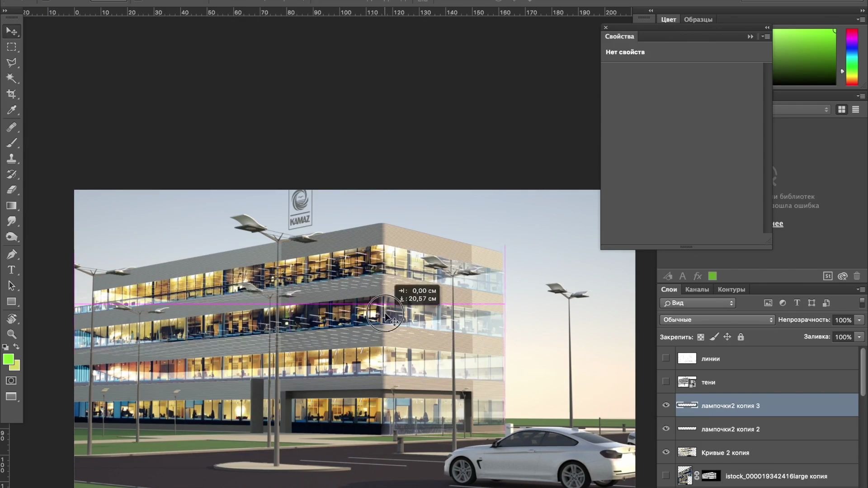Hide the лампочки2 копия 3 layer
The image size is (868, 488).
666,405
